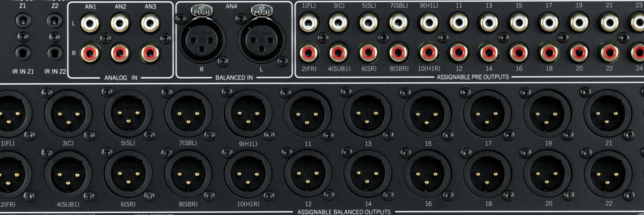Select the AN4 balanced XLR input labeled R

202,40
